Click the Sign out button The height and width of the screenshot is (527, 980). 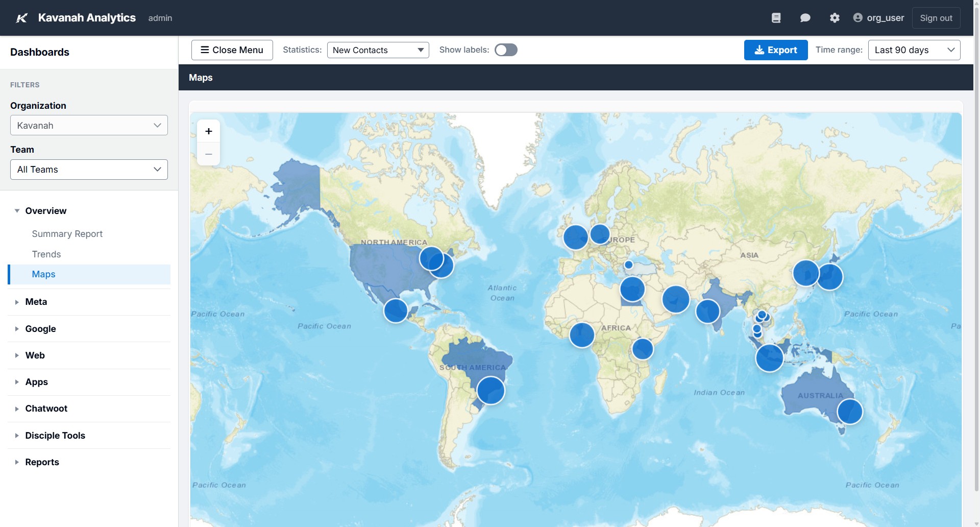tap(936, 18)
